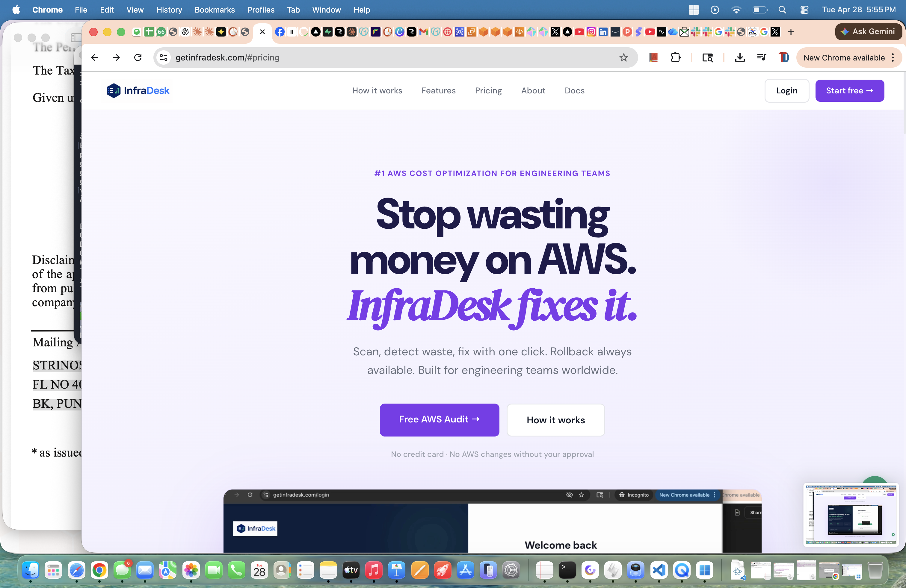Open the Features nav link
This screenshot has width=906, height=588.
click(438, 90)
